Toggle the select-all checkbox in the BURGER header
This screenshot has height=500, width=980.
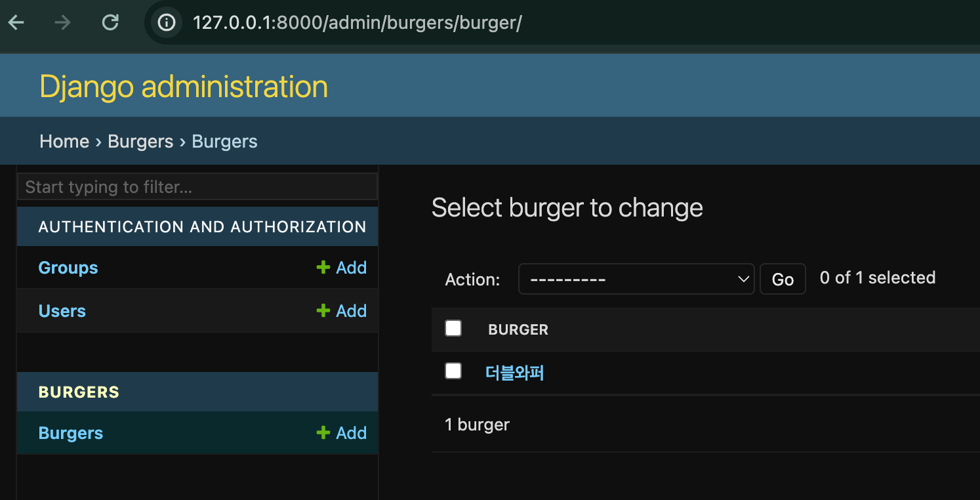(x=453, y=328)
